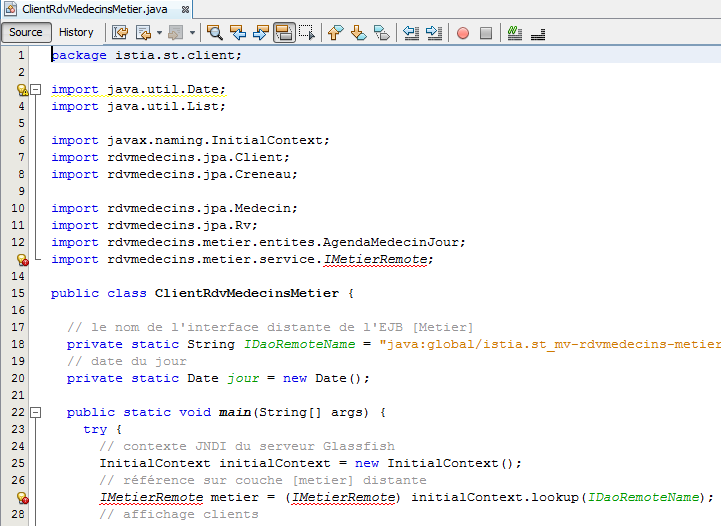Jump to the previous search occurrence
The image size is (721, 526).
238,32
